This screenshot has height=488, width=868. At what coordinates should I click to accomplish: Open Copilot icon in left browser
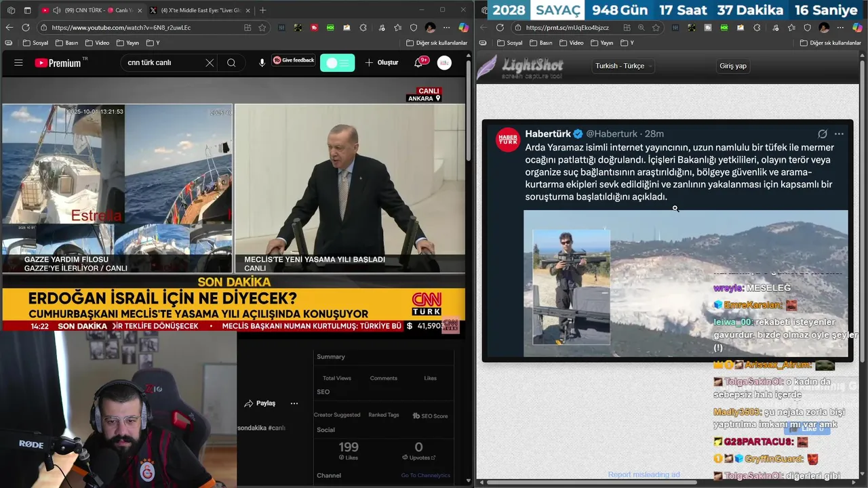pyautogui.click(x=464, y=28)
